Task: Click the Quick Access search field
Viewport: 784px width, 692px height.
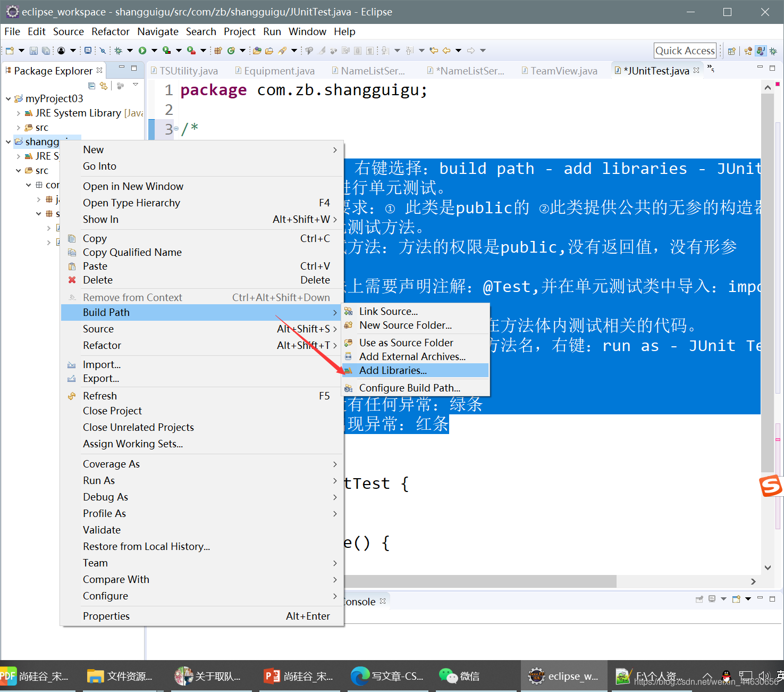Action: (685, 51)
